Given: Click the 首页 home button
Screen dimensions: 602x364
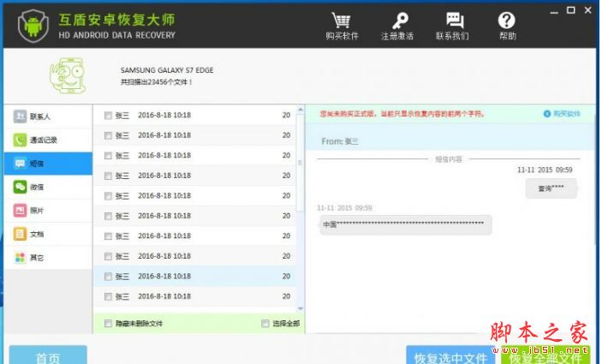Looking at the screenshot, I should [x=48, y=355].
